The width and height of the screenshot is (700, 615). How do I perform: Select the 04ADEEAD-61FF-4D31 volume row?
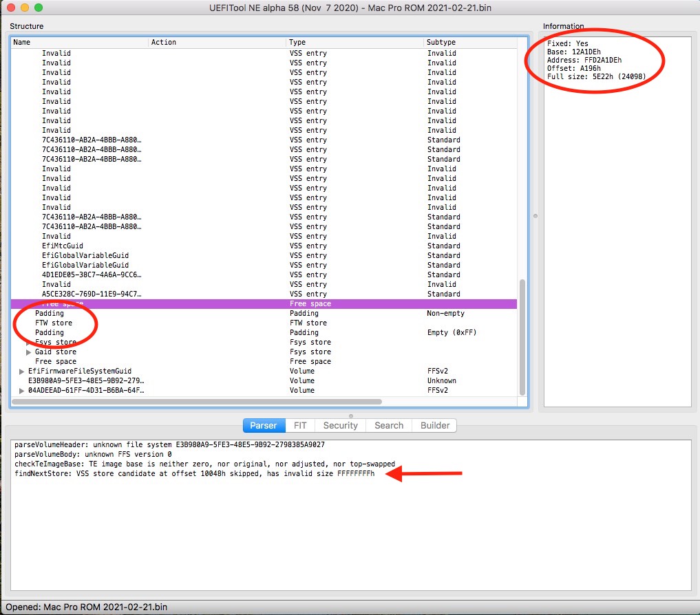[264, 391]
